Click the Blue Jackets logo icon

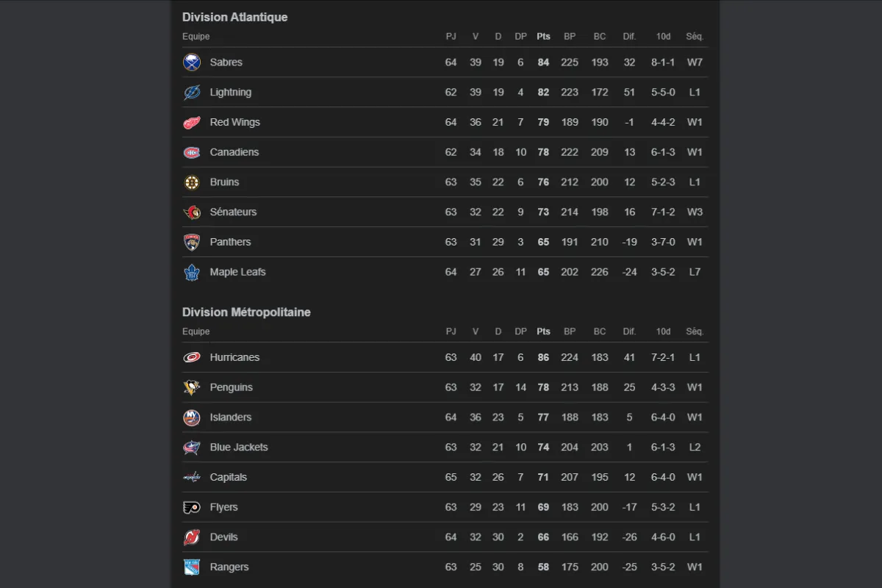(x=192, y=447)
